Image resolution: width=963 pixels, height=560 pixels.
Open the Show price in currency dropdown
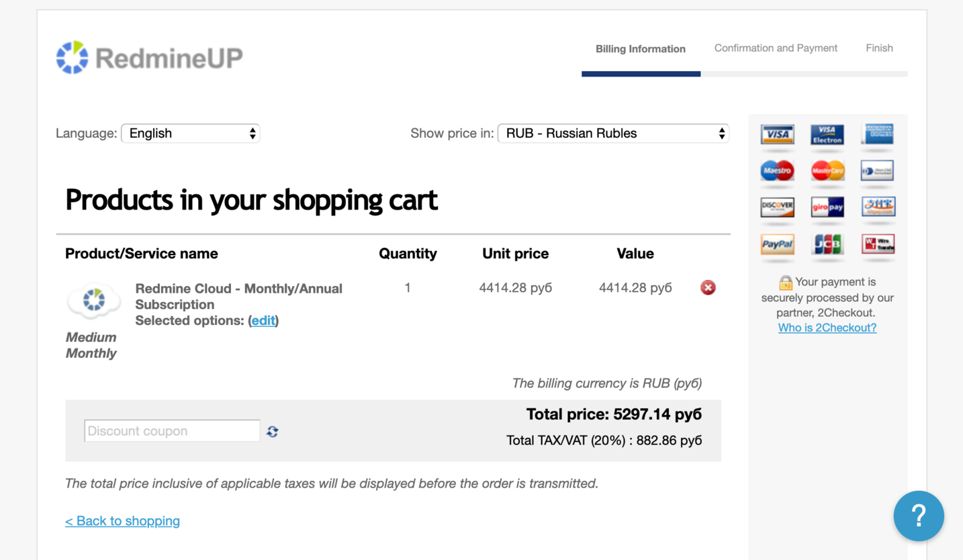612,133
